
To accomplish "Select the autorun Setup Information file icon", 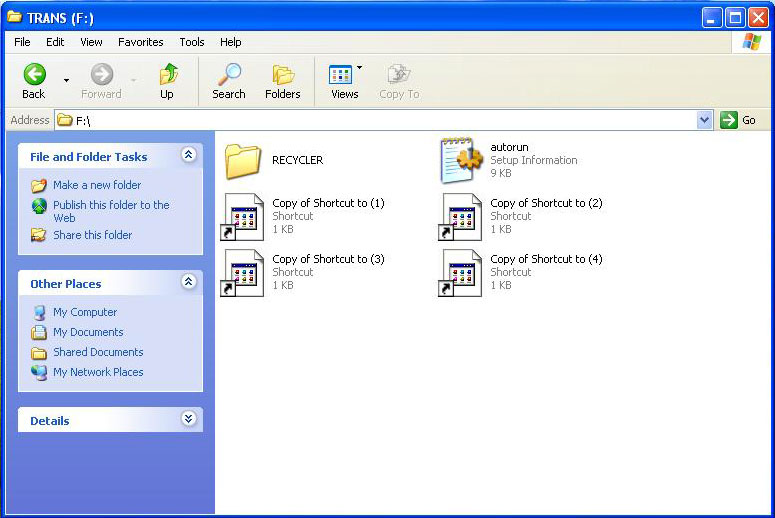I will [x=461, y=160].
